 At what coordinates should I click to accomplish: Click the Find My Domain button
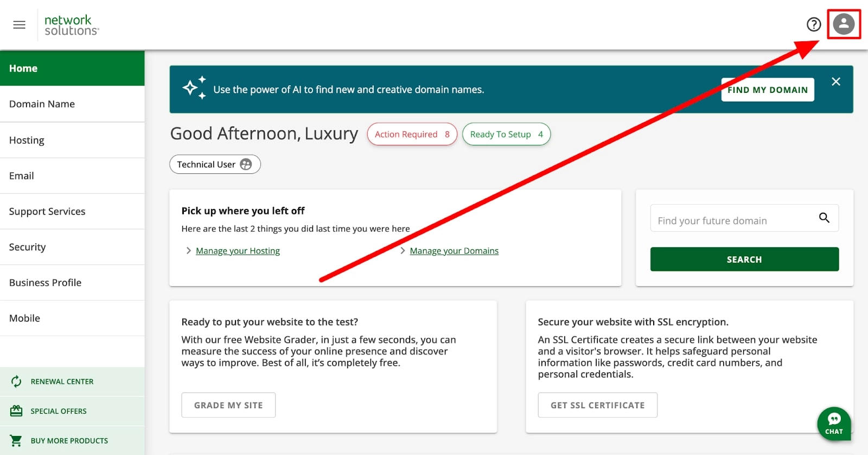pyautogui.click(x=767, y=90)
